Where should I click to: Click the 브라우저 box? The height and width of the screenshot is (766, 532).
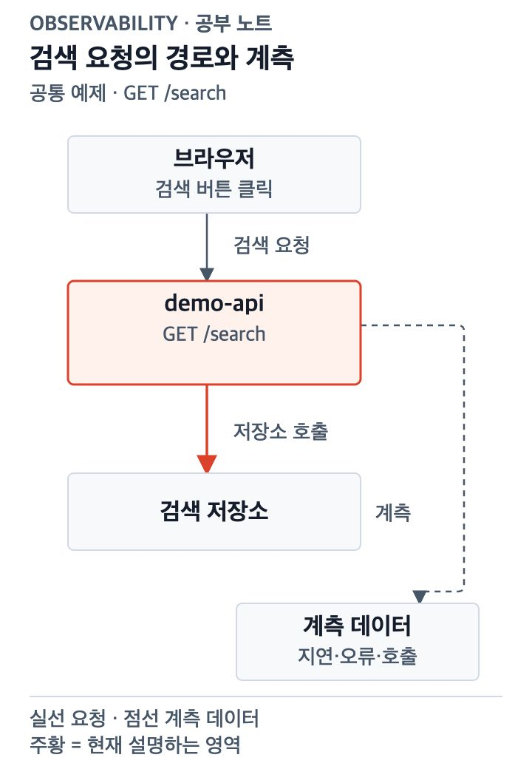coord(214,174)
